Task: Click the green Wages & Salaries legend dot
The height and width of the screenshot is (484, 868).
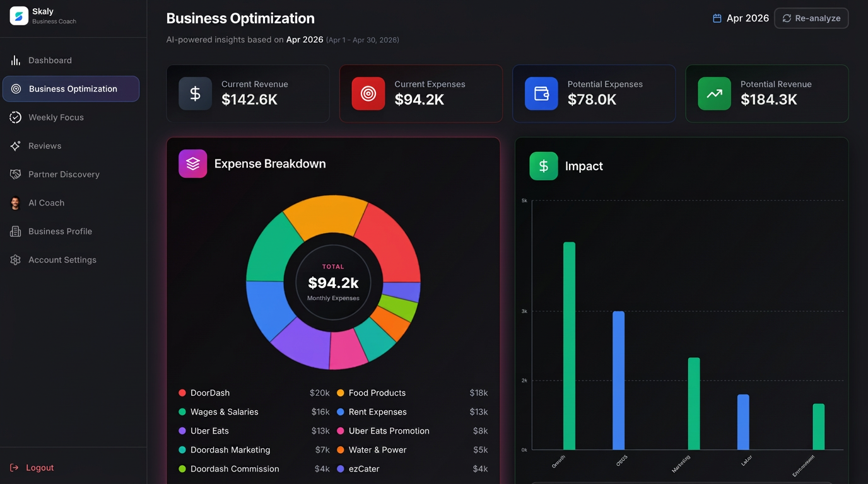Action: [x=182, y=412]
